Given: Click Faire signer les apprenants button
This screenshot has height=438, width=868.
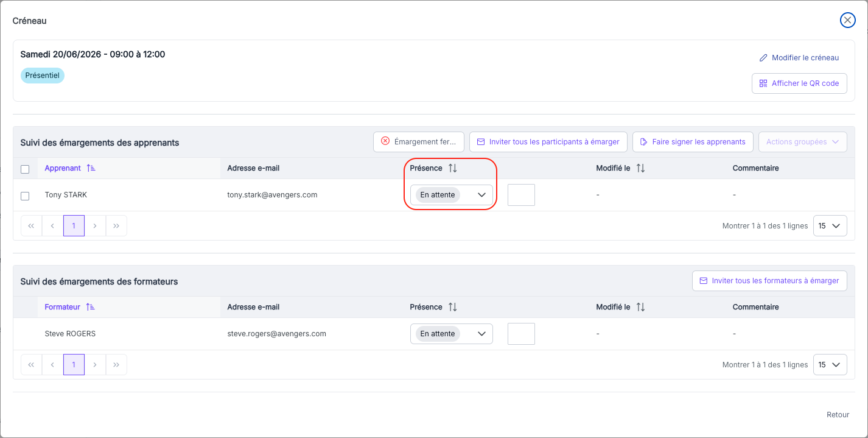Looking at the screenshot, I should 693,142.
